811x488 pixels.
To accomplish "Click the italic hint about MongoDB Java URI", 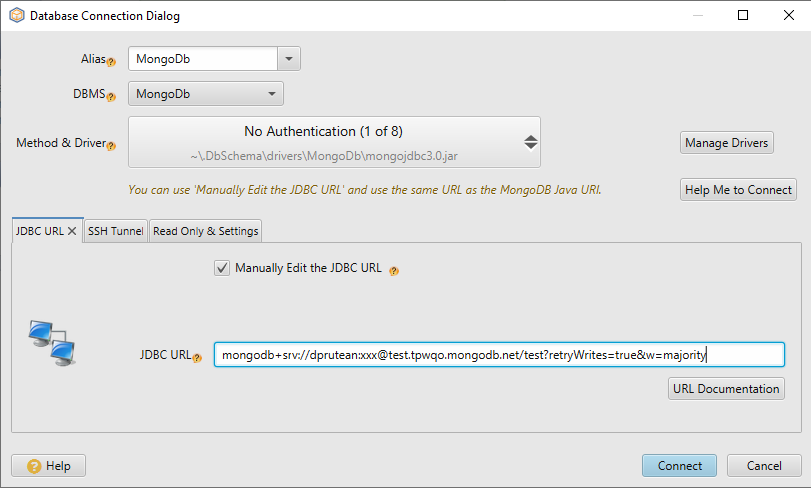I will (x=365, y=190).
